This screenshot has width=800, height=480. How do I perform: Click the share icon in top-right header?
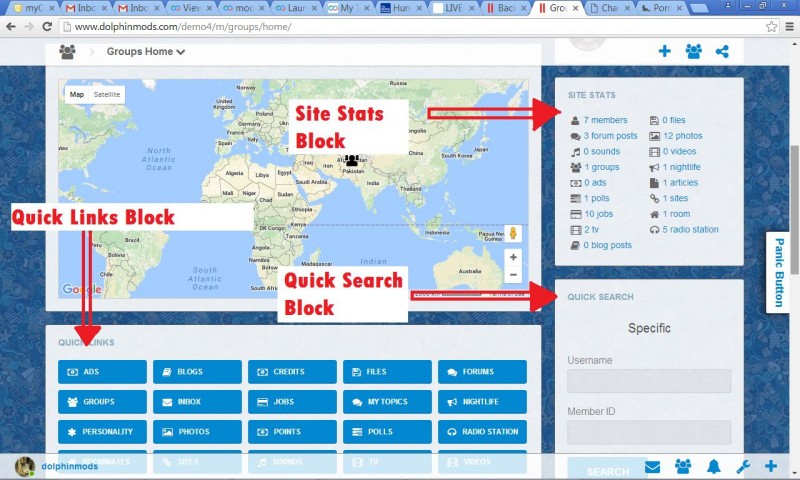pos(722,51)
